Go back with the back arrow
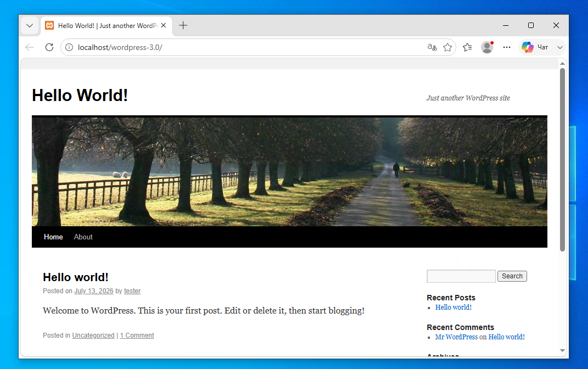This screenshot has height=369, width=588. pyautogui.click(x=30, y=47)
